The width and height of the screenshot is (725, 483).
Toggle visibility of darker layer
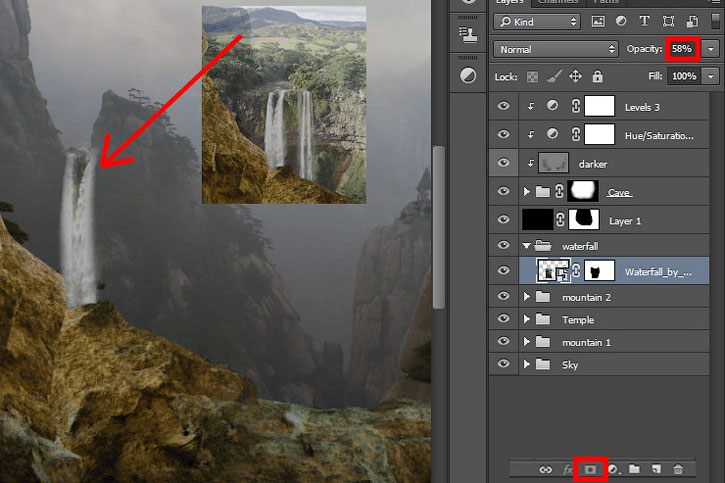(x=504, y=163)
